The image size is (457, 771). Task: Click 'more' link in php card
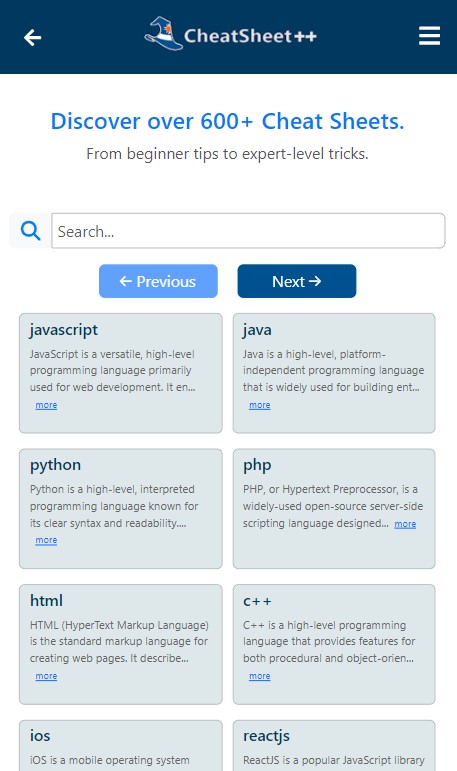[405, 524]
